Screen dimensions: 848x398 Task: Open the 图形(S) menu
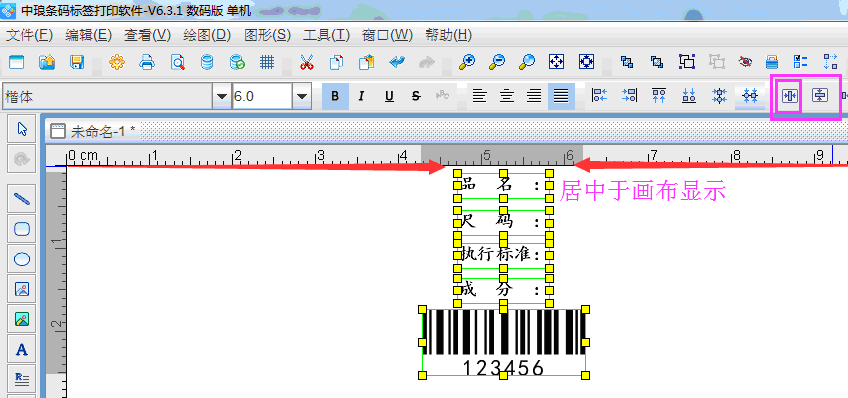click(x=267, y=36)
